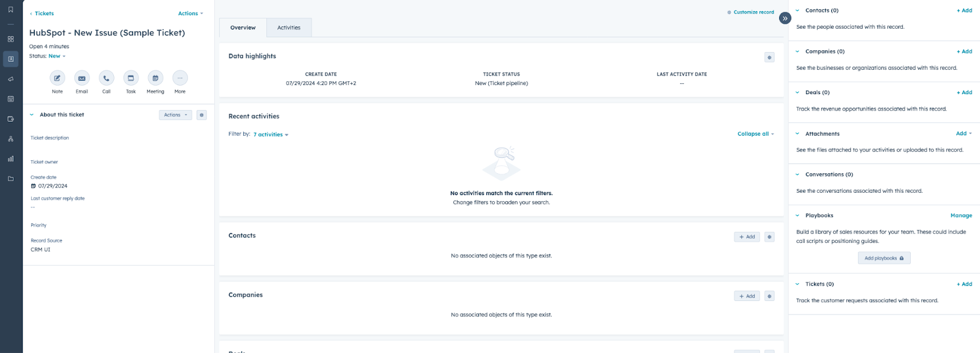Image resolution: width=980 pixels, height=353 pixels.
Task: Schedule a Meeting via the calendar icon
Action: [156, 78]
